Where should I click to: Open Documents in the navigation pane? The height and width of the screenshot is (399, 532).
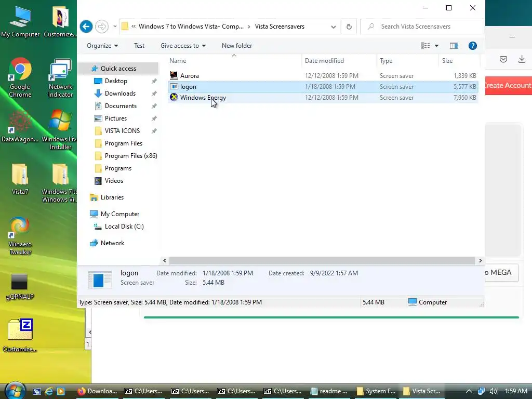(x=121, y=106)
